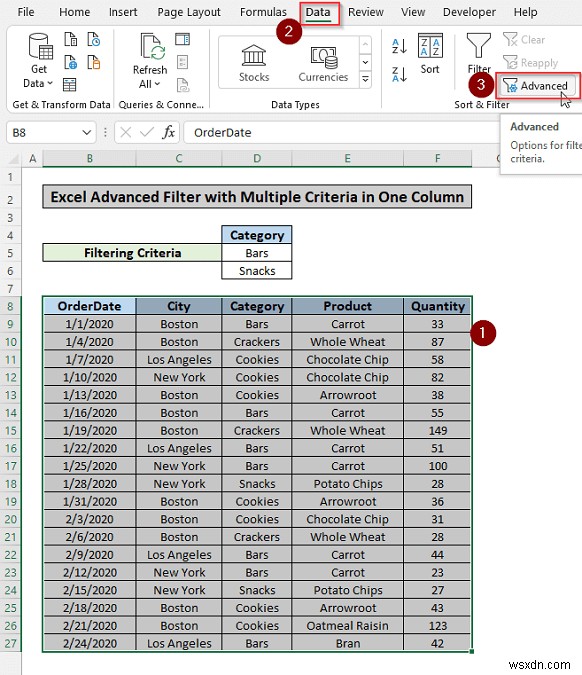Click the Clear filter button
This screenshot has height=675, width=582.
point(524,40)
